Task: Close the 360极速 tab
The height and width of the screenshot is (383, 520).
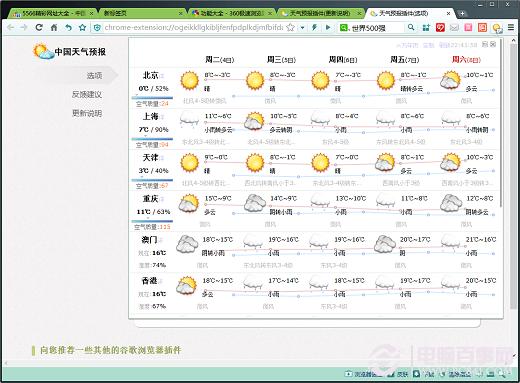Action: click(x=270, y=13)
